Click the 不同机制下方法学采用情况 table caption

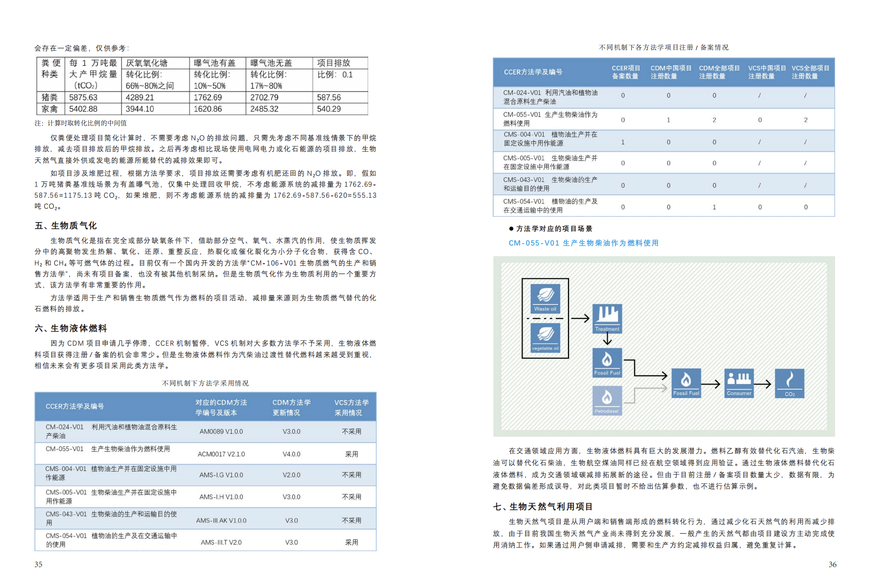[x=205, y=383]
